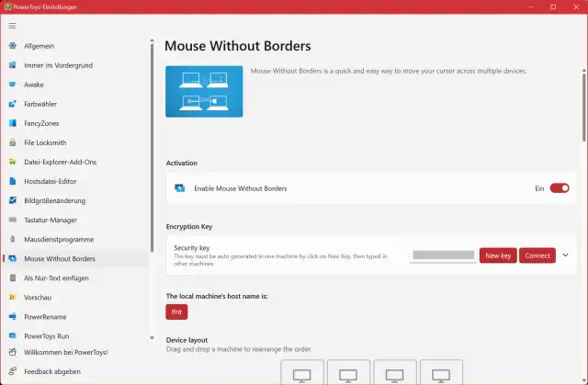This screenshot has height=385, width=588.
Task: Click the PowerRename icon
Action: pyautogui.click(x=12, y=316)
